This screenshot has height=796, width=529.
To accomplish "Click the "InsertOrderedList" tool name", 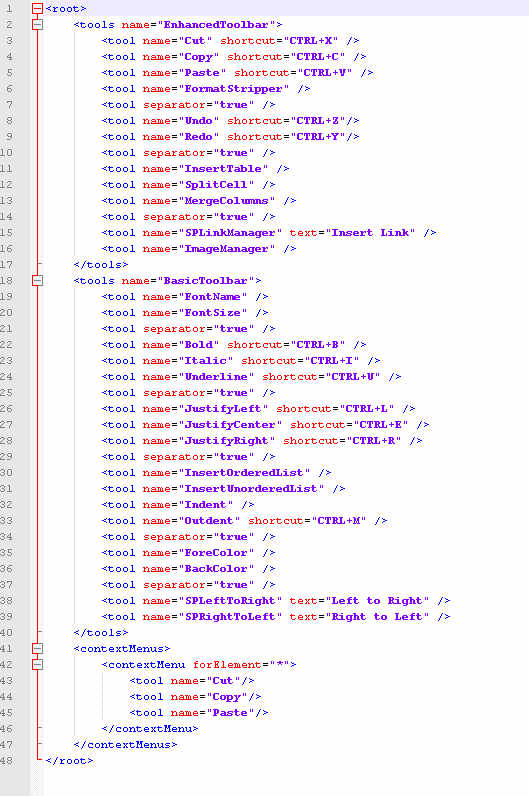I will (x=245, y=472).
